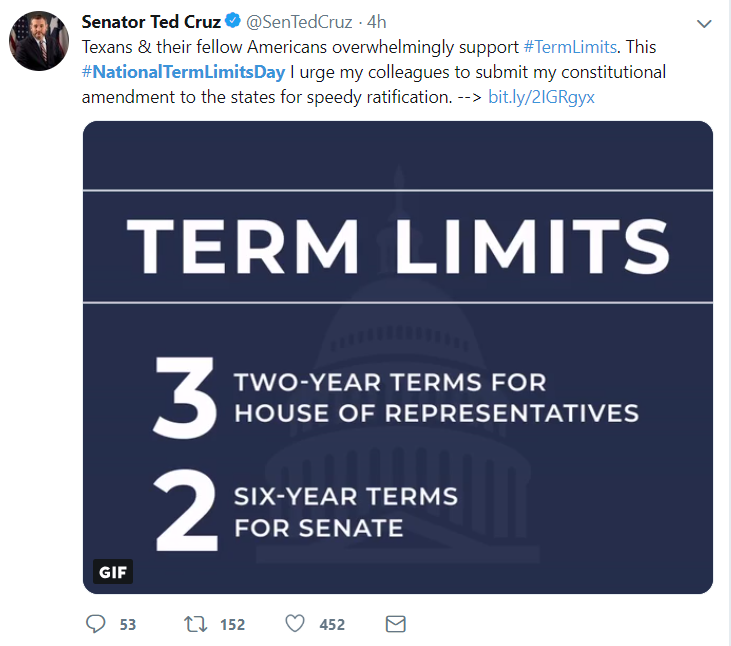Send via direct message envelope icon

396,624
